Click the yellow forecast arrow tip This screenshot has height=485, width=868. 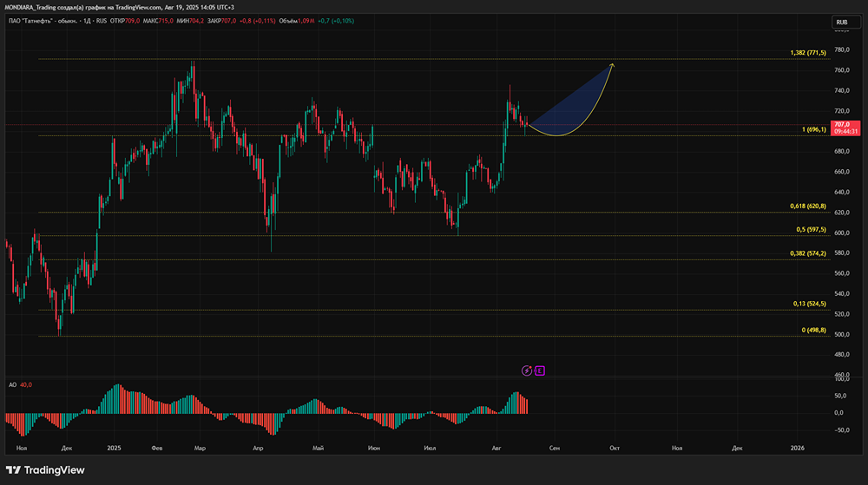click(x=612, y=65)
